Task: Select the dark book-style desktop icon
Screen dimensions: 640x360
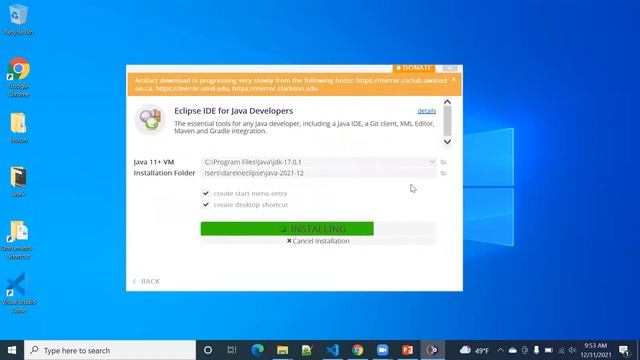Action: (18, 177)
